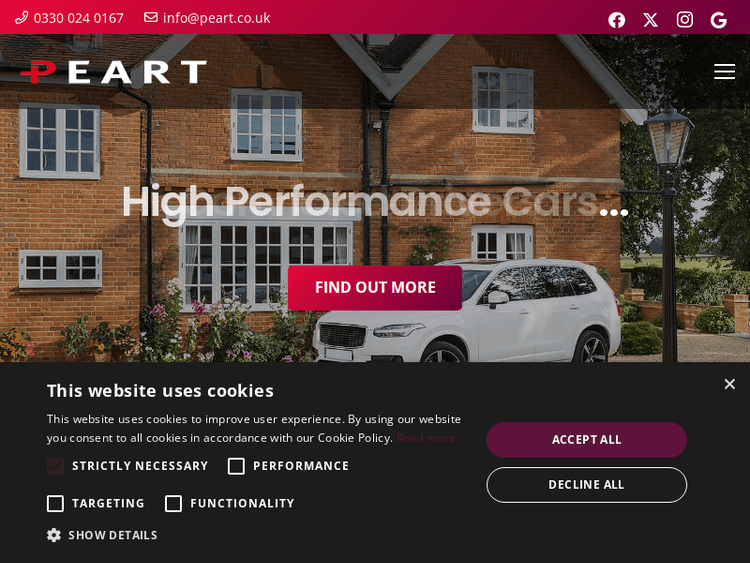The height and width of the screenshot is (563, 750).
Task: Click the Show Details gear icon
Action: tap(54, 535)
